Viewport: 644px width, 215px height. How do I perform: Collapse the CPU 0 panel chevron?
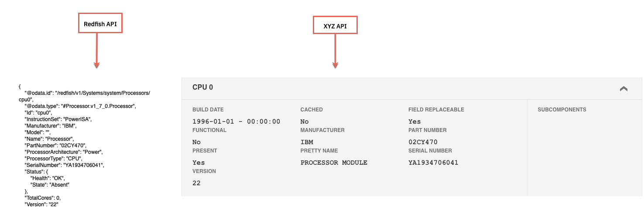pos(623,88)
